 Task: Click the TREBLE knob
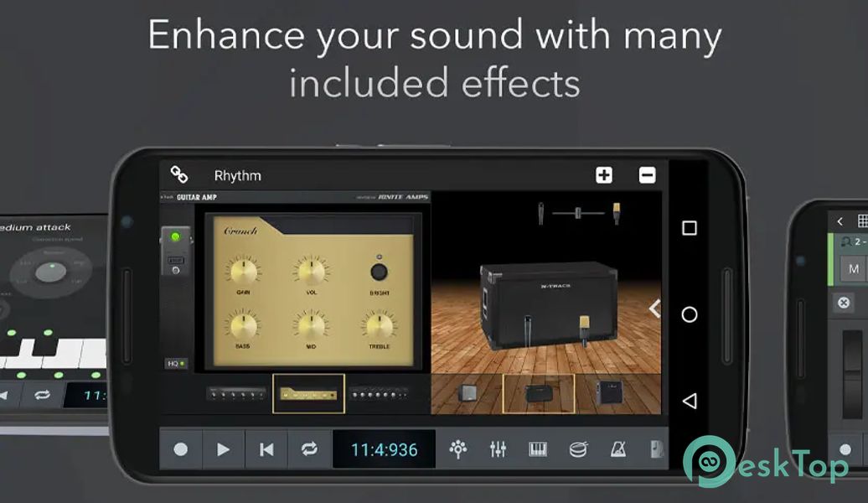pos(380,326)
